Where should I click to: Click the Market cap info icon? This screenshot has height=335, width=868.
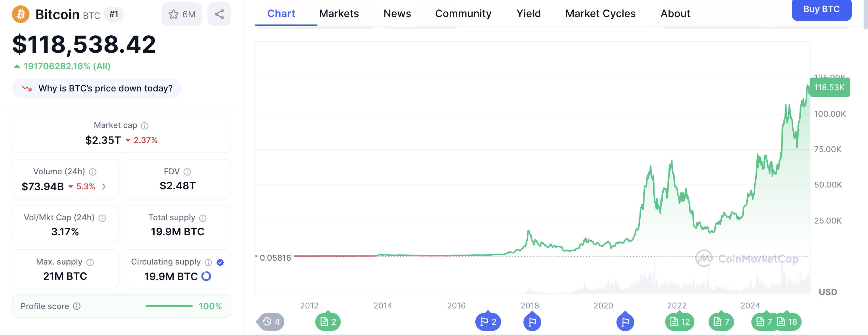pos(145,126)
